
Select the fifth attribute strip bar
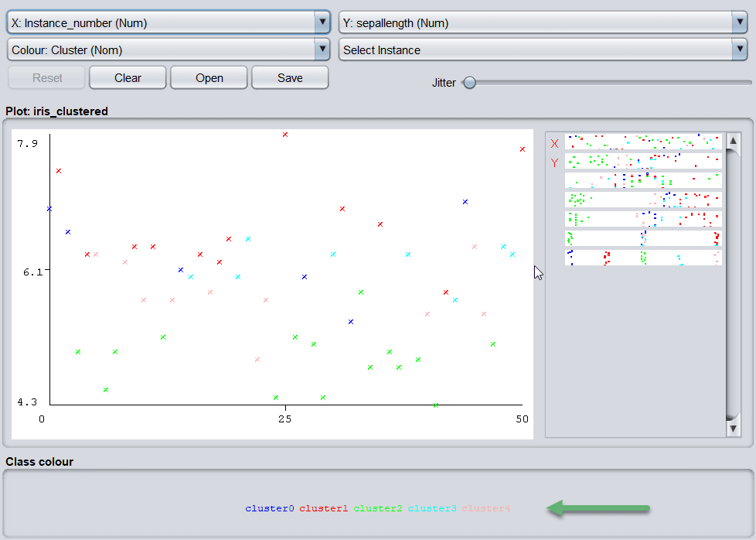click(x=643, y=219)
